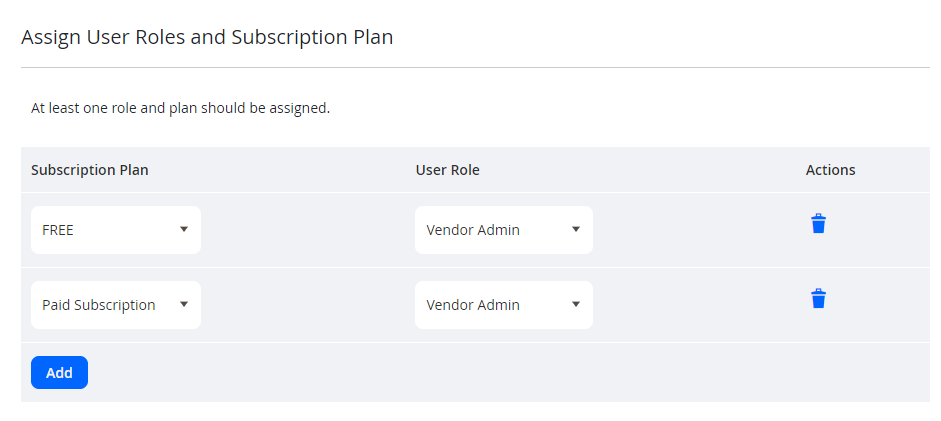The image size is (941, 421).
Task: Click the caret in FREE row's Vendor Admin box
Action: pos(576,230)
